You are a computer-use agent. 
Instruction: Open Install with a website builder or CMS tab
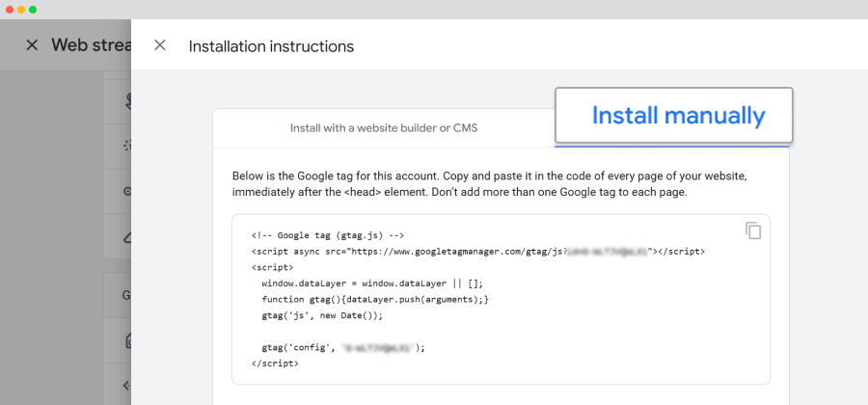[x=384, y=128]
